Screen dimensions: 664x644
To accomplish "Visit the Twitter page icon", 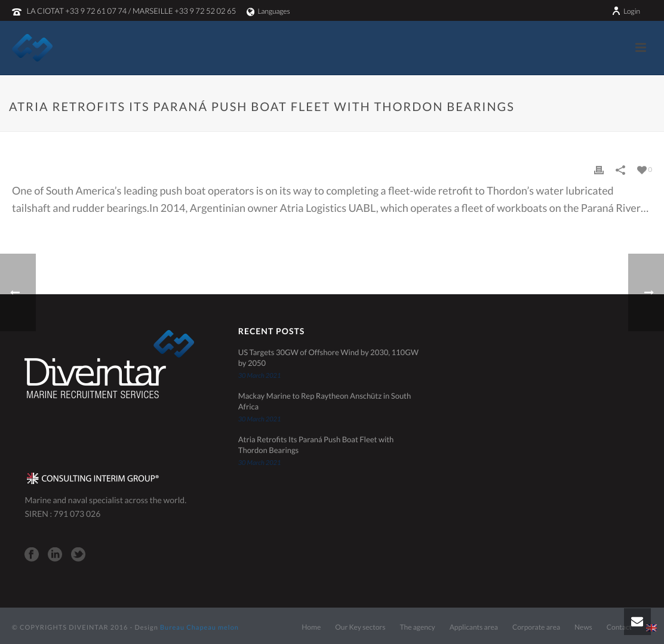I will 78,554.
